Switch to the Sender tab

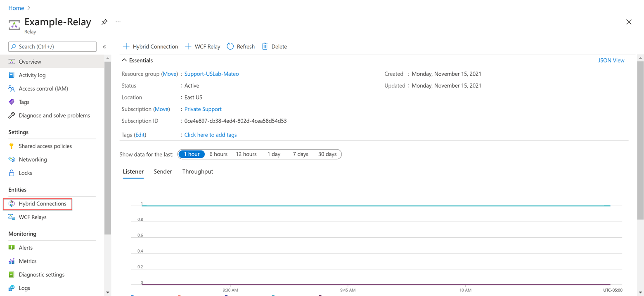coord(162,171)
